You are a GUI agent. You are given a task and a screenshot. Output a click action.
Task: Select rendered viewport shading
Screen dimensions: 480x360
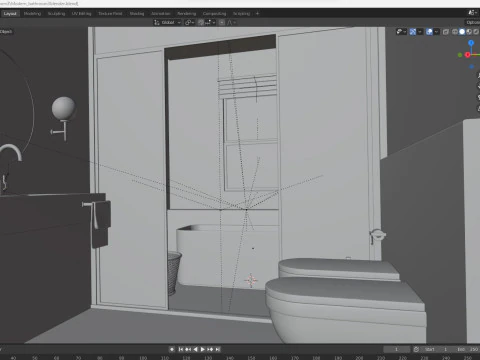pyautogui.click(x=476, y=32)
